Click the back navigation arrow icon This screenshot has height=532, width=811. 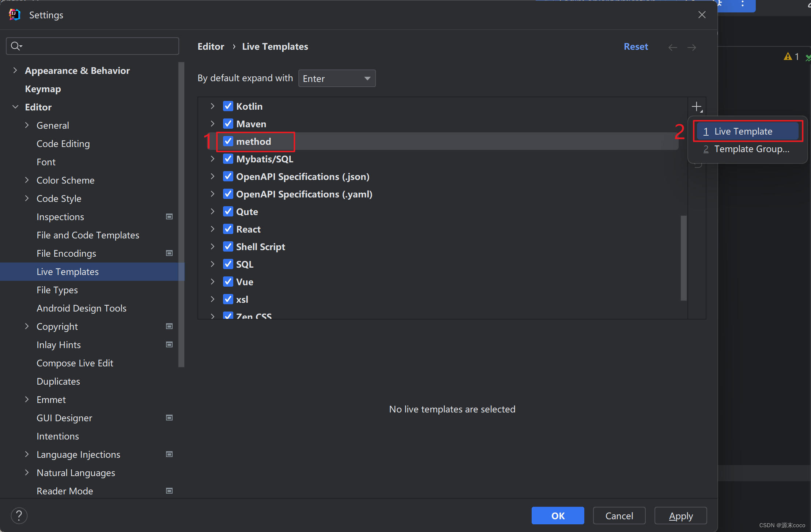672,47
